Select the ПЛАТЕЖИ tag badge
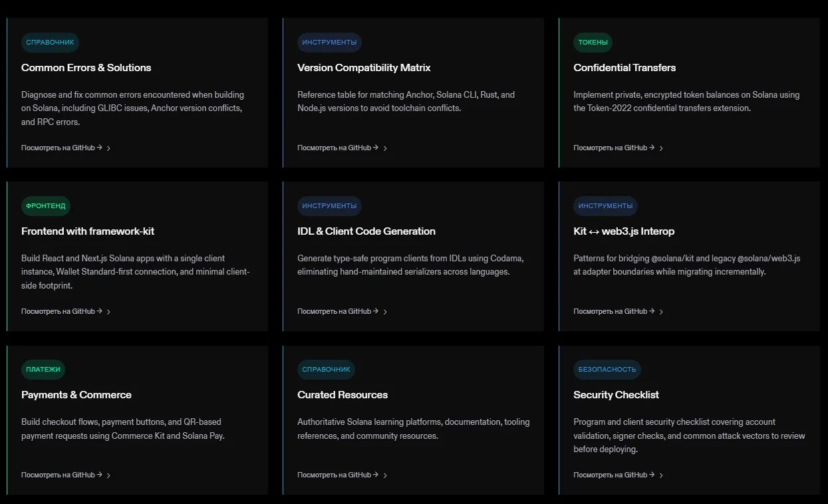828x504 pixels. pyautogui.click(x=43, y=370)
